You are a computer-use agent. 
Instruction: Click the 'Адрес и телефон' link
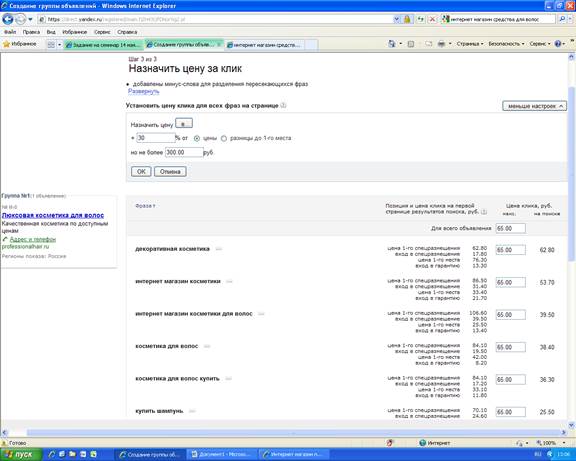[33, 239]
